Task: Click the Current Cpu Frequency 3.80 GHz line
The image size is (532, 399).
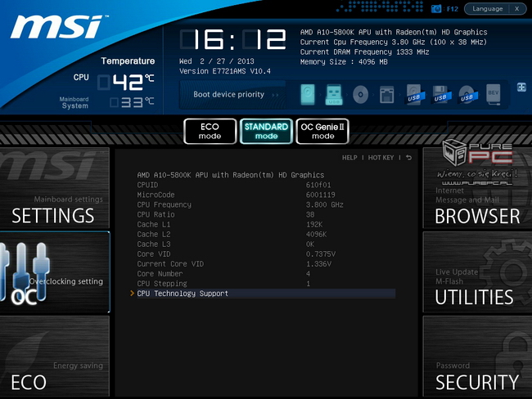Action: point(393,42)
